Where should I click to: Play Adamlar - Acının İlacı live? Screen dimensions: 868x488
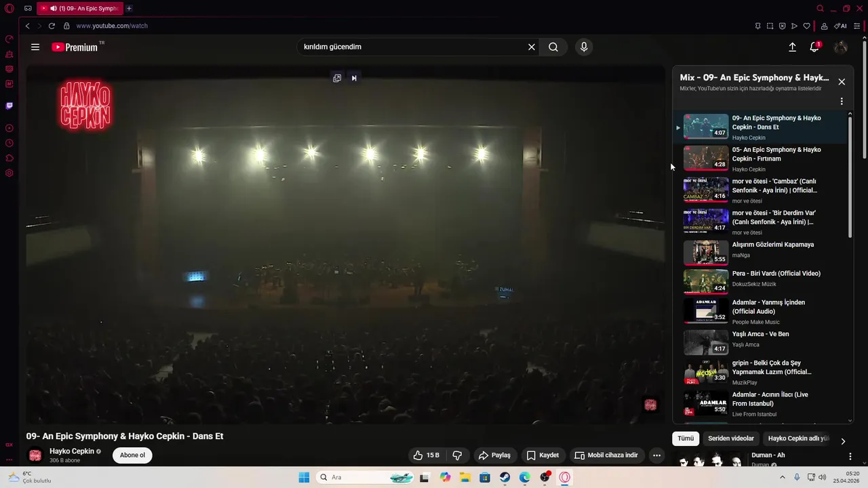[x=759, y=403]
